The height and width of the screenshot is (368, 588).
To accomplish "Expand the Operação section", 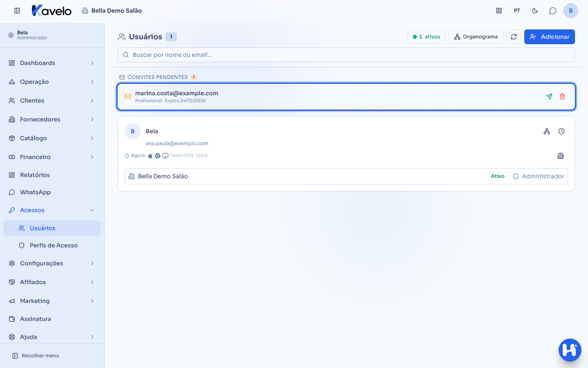I will coord(52,82).
